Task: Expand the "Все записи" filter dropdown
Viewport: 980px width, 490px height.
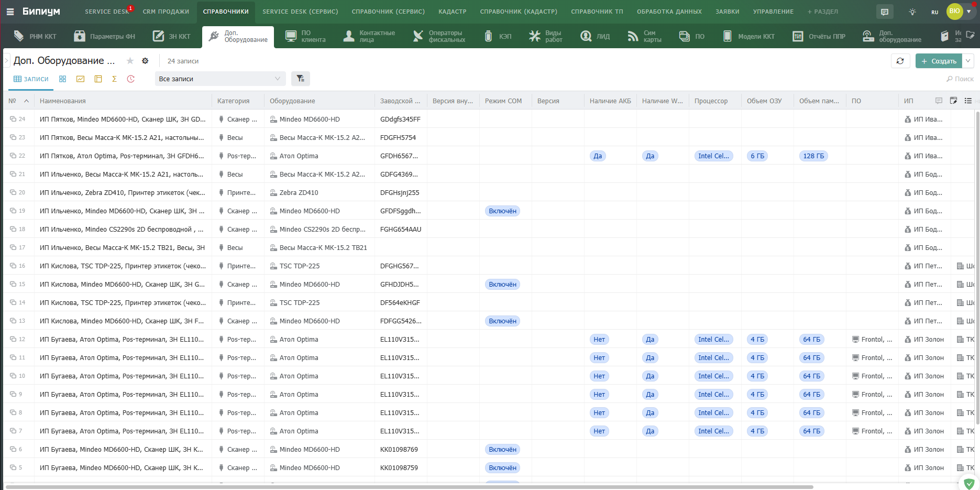Action: coord(220,79)
